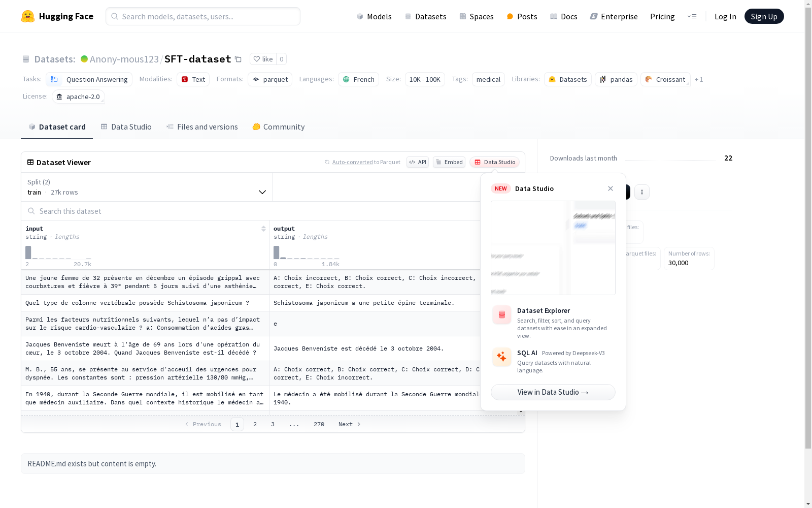Select current page 1 button
The width and height of the screenshot is (812, 508).
(237, 424)
